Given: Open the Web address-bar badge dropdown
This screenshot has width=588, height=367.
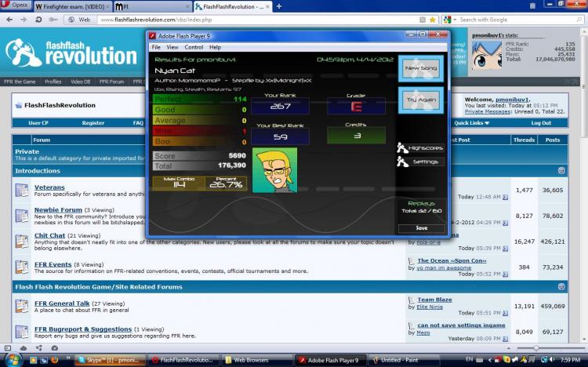Looking at the screenshot, I should click(79, 20).
